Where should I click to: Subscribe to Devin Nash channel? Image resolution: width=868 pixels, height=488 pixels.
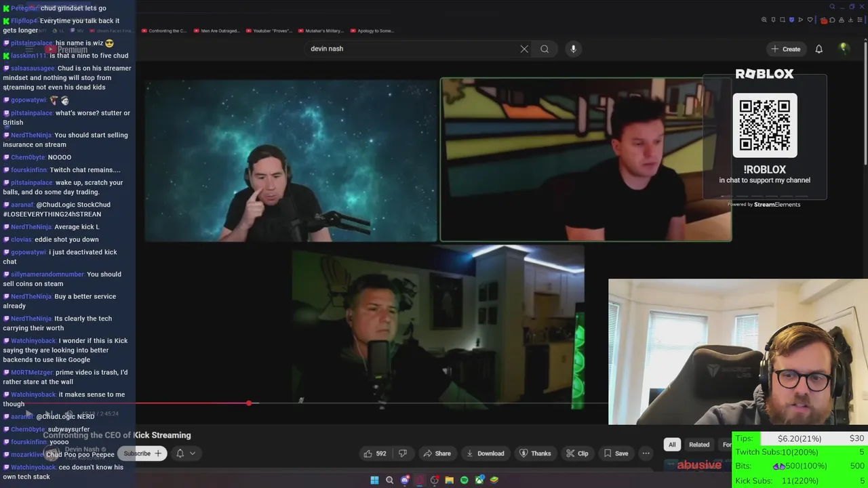[142, 453]
